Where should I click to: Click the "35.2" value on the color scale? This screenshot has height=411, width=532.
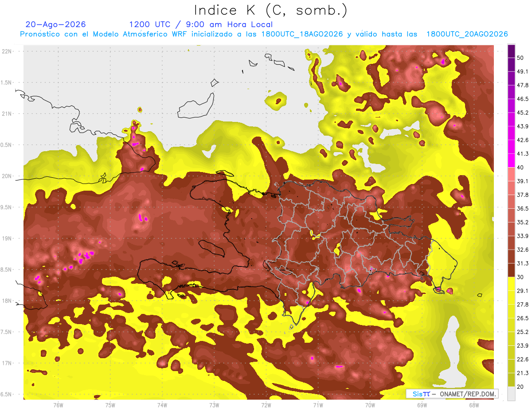coord(523,222)
